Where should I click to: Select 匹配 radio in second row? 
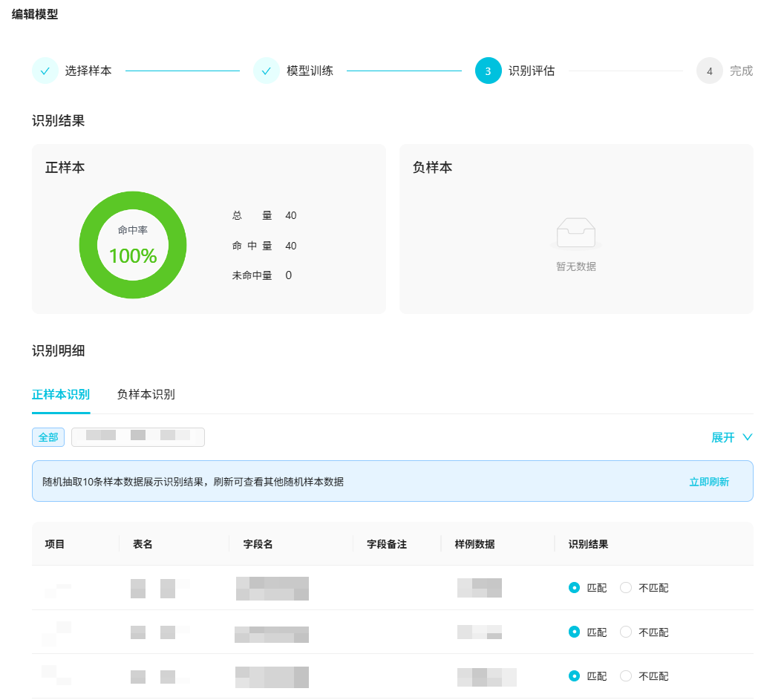(x=574, y=632)
